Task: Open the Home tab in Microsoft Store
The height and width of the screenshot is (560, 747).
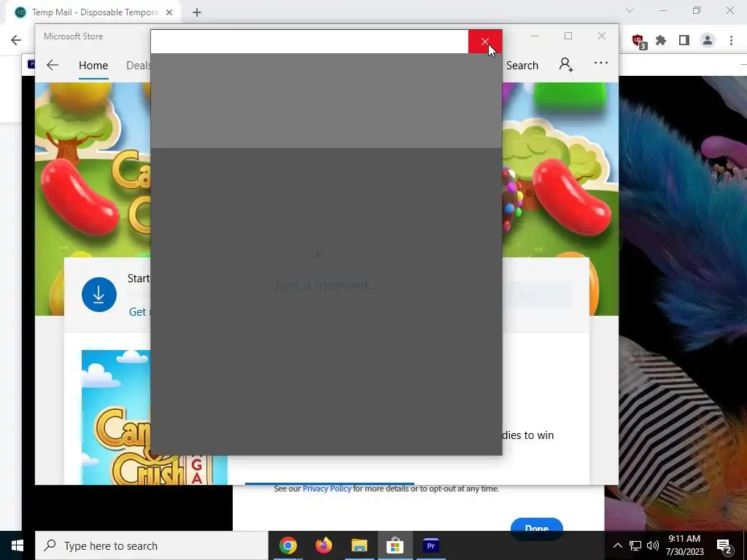Action: pyautogui.click(x=93, y=65)
